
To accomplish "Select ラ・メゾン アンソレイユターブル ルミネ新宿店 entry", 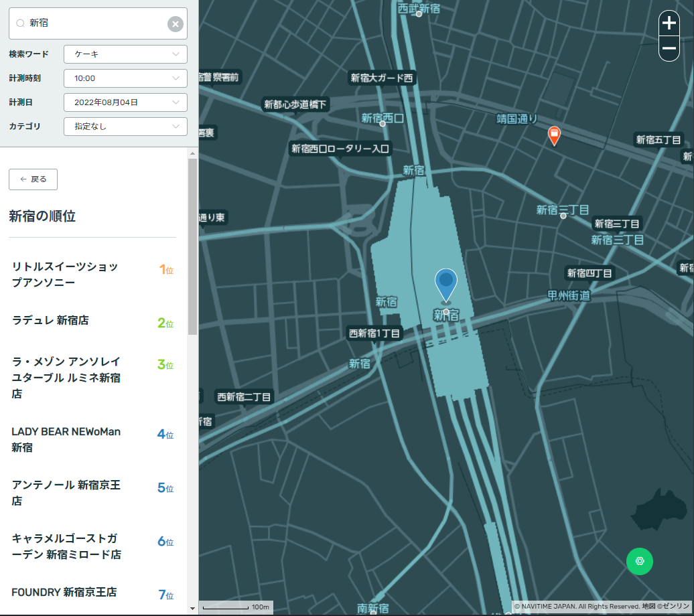I will pyautogui.click(x=92, y=378).
